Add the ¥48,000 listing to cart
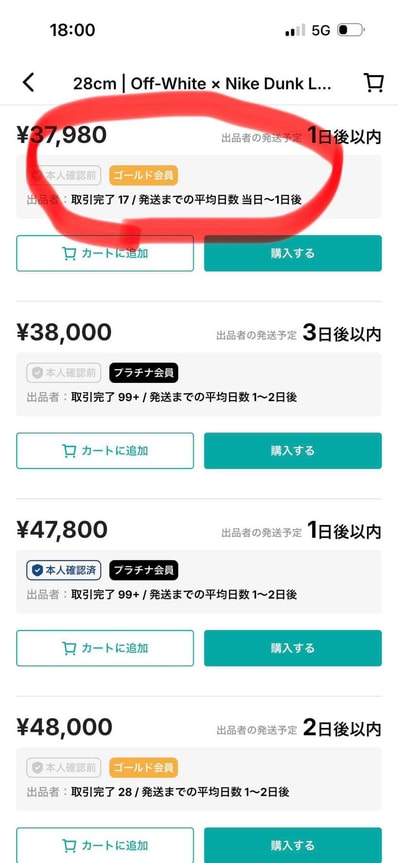Screen dimensions: 398x863 [x=105, y=845]
